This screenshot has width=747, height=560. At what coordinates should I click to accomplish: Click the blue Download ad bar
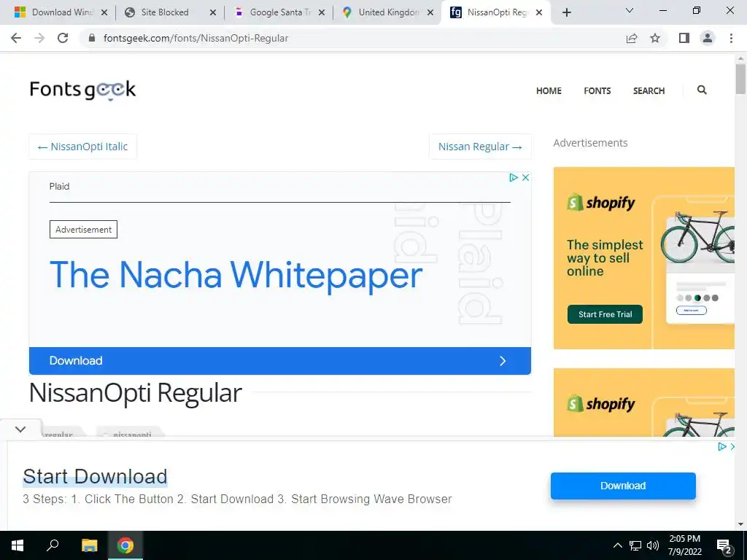click(x=280, y=361)
